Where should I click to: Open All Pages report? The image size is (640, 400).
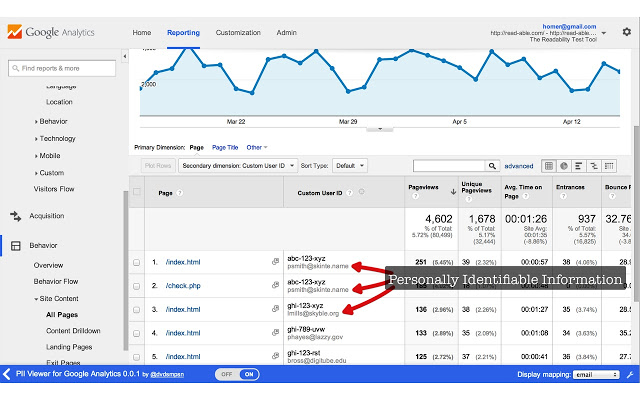[62, 315]
